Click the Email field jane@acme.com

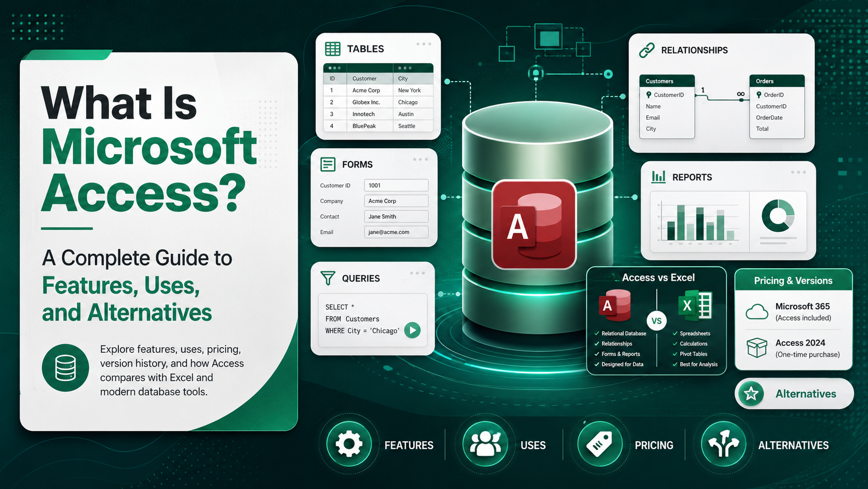tap(396, 232)
